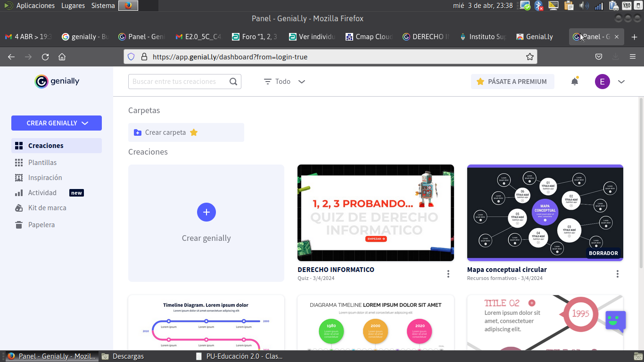
Task: Open the Mapa conceptual circular thumbnail
Action: 545,213
